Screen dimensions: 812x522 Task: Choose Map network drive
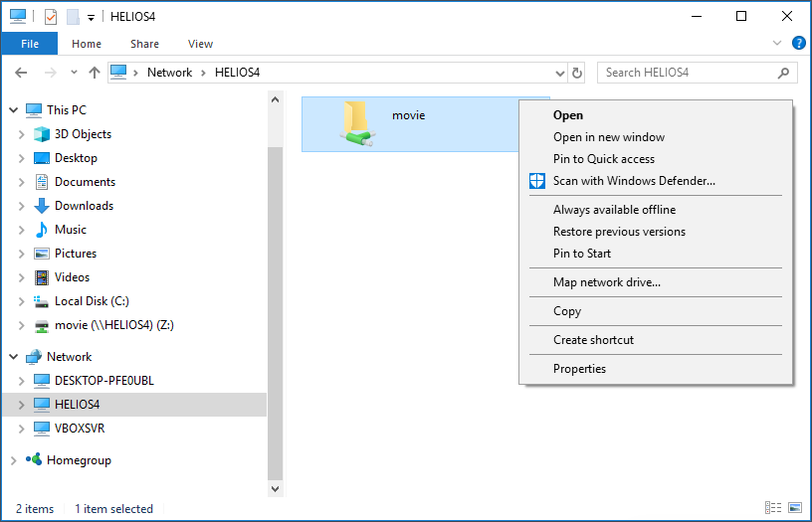[x=606, y=282]
